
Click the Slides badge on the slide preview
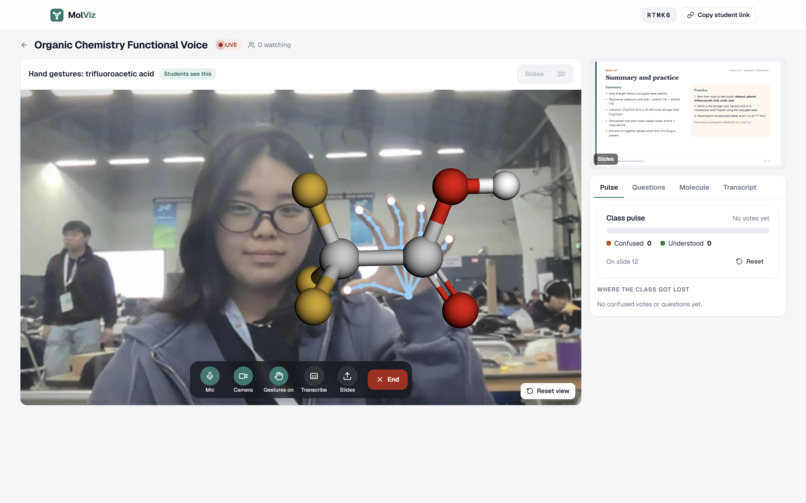[x=606, y=159]
